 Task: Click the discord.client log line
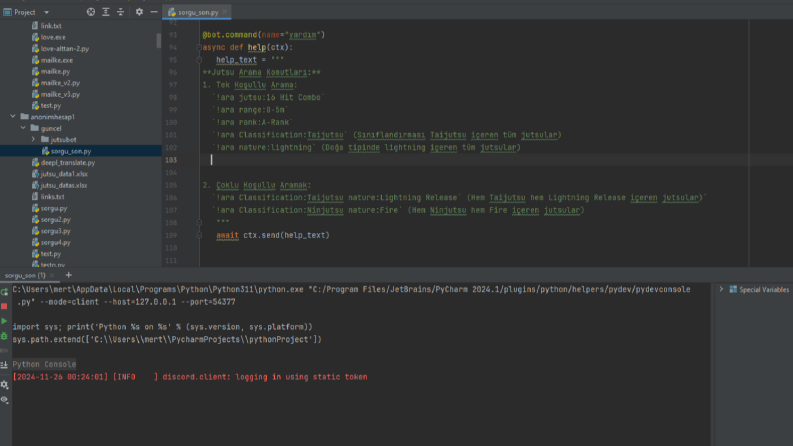(x=190, y=377)
